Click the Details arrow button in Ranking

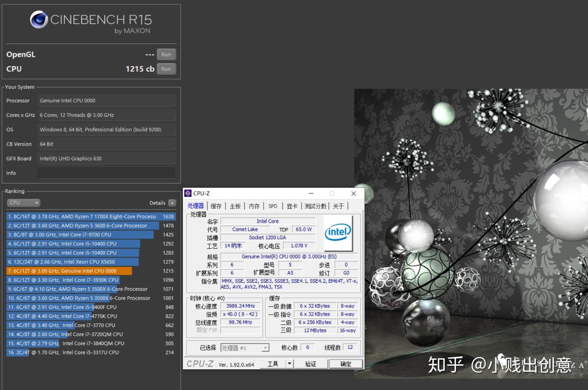coord(172,203)
